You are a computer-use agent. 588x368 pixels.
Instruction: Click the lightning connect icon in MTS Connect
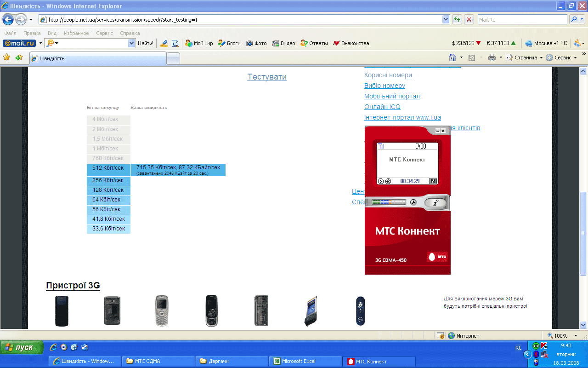(381, 181)
